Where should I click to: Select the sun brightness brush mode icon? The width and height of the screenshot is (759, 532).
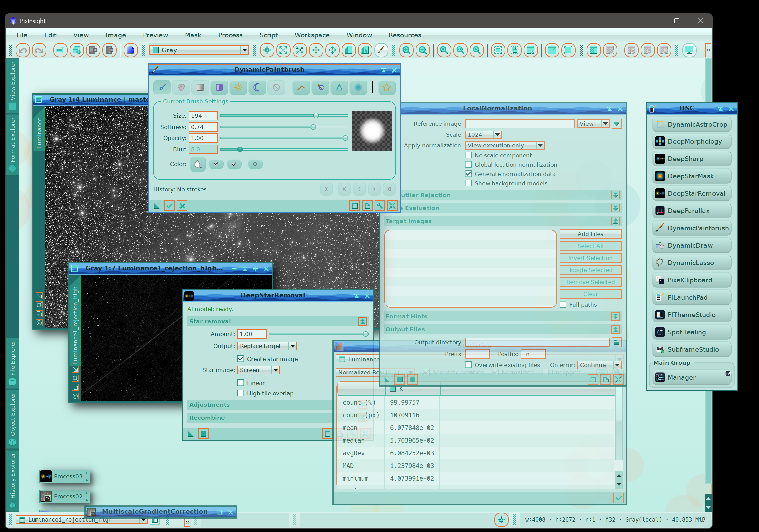pos(238,87)
